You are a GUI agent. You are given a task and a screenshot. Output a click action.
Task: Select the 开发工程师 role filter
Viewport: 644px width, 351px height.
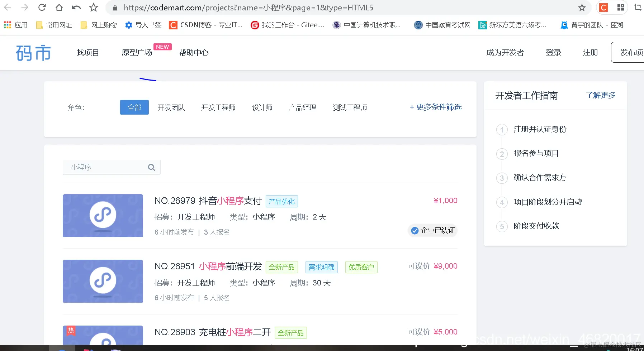218,107
